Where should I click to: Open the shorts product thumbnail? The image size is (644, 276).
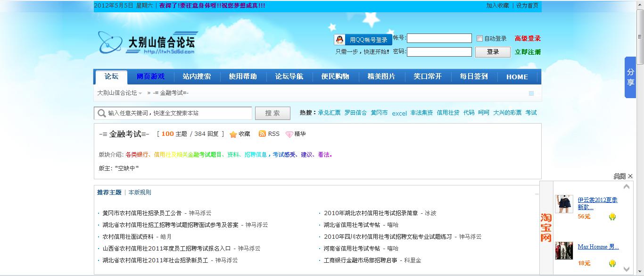[564, 204]
